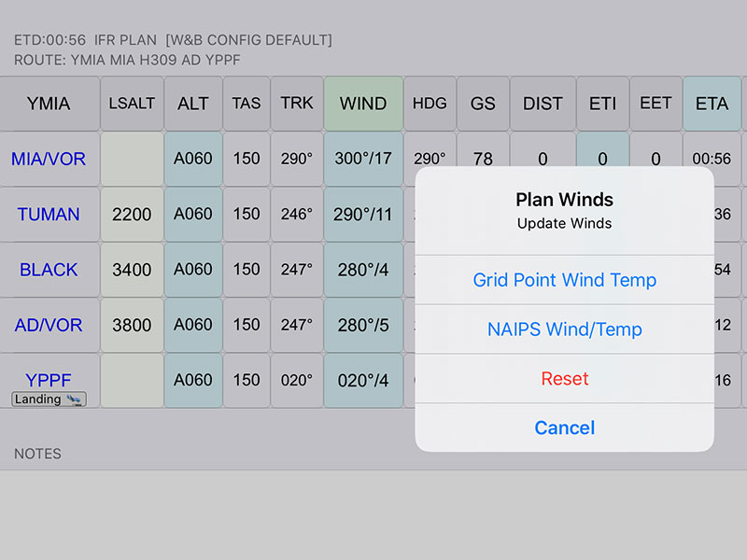Cancel the Plan Winds dialog
The height and width of the screenshot is (560, 747).
click(x=564, y=427)
